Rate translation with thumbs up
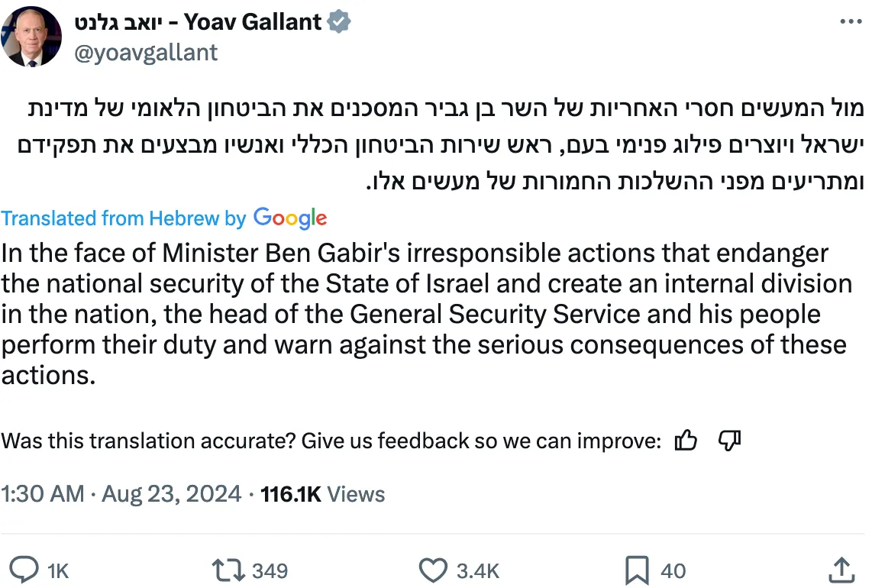872x588 pixels. [x=686, y=441]
